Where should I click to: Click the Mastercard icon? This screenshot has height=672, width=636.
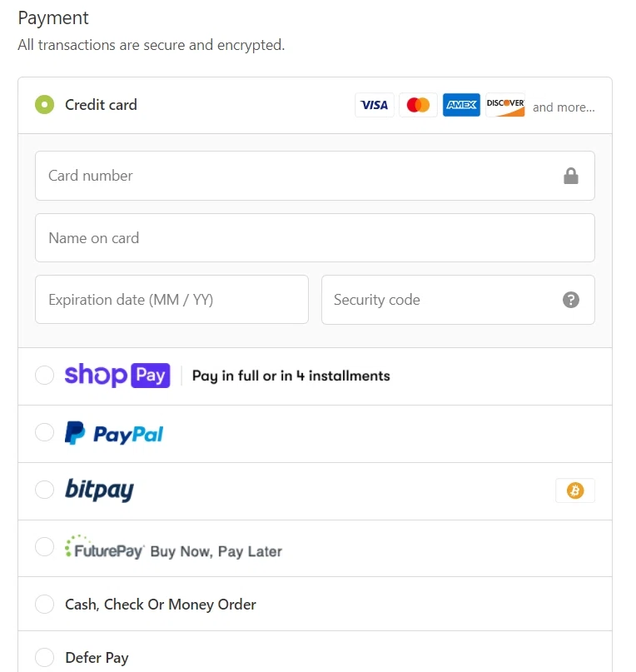418,105
